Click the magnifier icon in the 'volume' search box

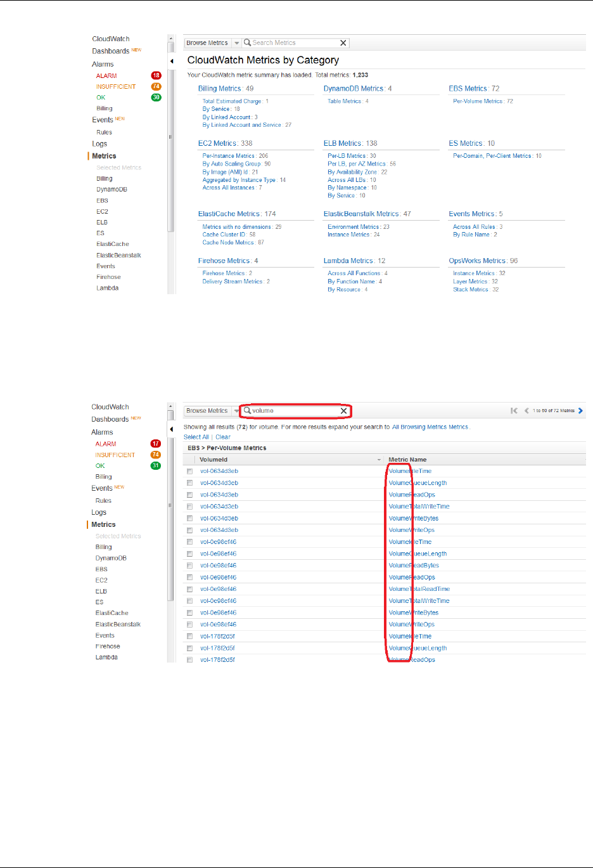pos(248,411)
